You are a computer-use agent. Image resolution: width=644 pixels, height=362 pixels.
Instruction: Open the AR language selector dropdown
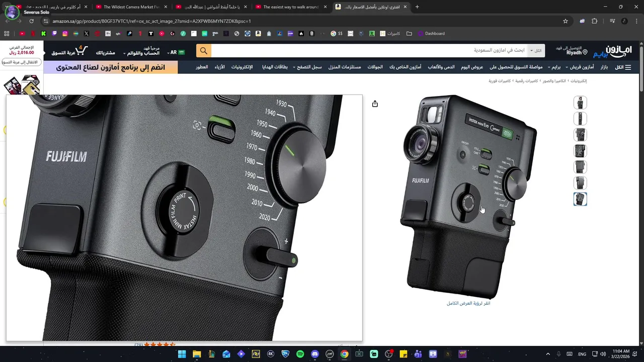tap(176, 52)
